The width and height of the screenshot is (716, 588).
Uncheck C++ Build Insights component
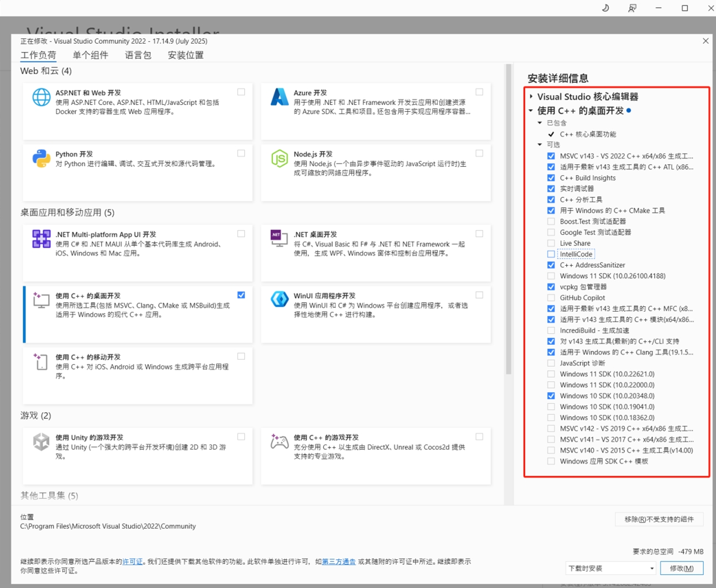pos(551,178)
